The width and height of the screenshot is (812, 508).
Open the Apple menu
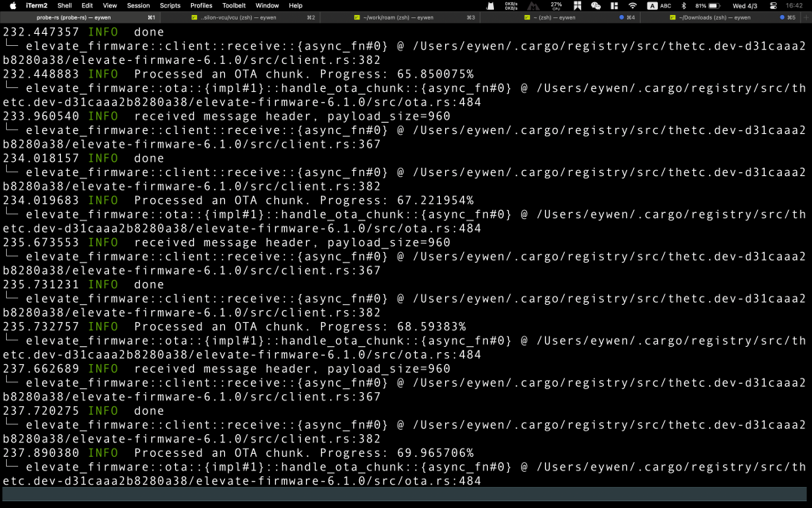(12, 5)
